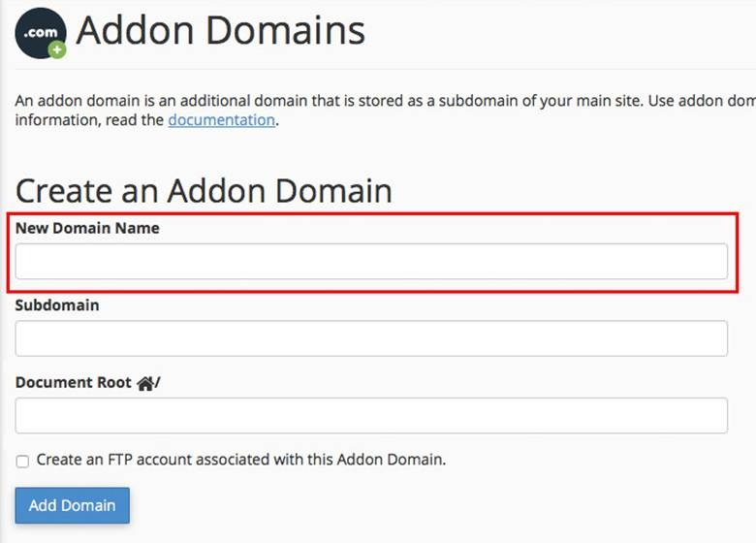
Task: Click the Addon Domains page title
Action: 221,31
